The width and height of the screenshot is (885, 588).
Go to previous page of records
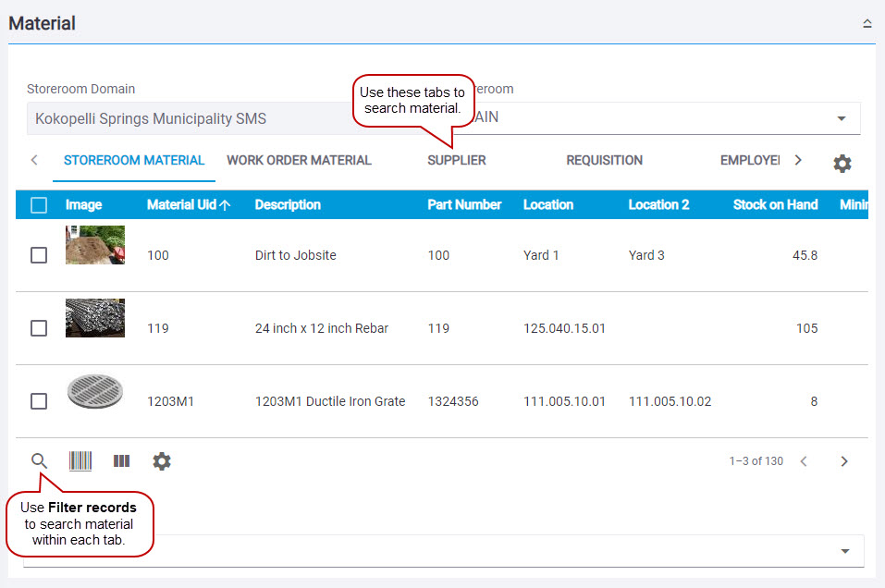tap(804, 461)
